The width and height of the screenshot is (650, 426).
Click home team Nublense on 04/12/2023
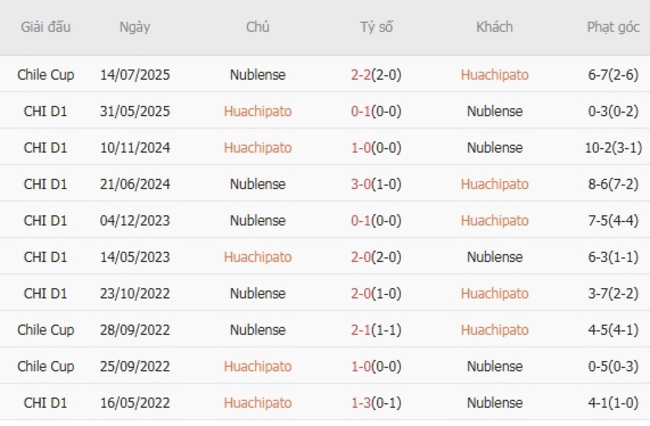258,221
